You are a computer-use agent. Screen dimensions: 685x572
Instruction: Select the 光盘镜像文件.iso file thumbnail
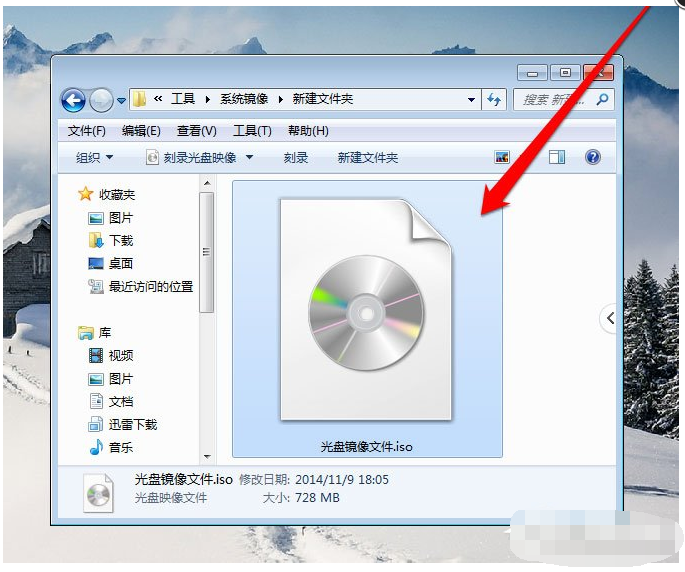pyautogui.click(x=367, y=319)
